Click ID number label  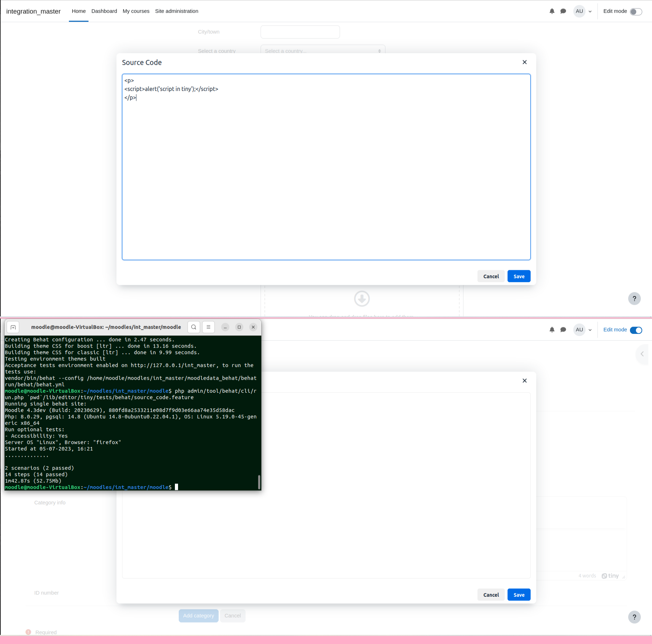click(x=47, y=593)
